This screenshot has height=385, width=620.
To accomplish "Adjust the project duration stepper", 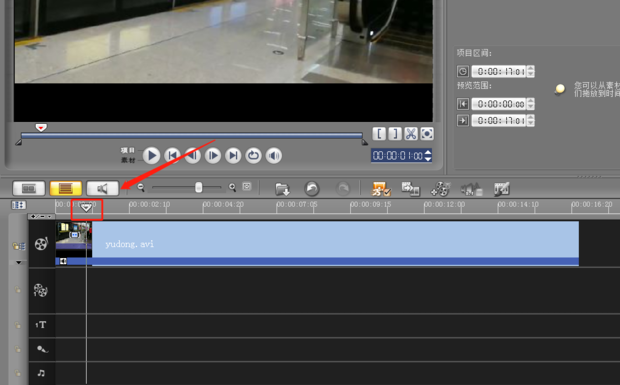I will click(x=531, y=72).
